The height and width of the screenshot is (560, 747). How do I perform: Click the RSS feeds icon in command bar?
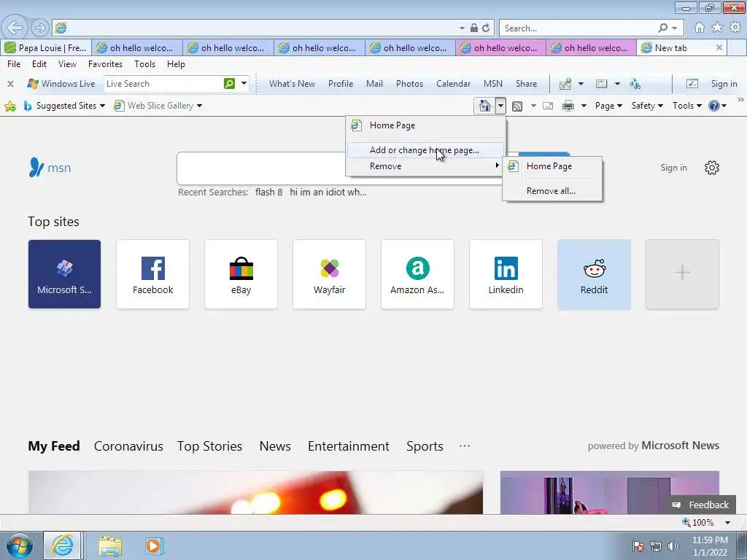517,106
